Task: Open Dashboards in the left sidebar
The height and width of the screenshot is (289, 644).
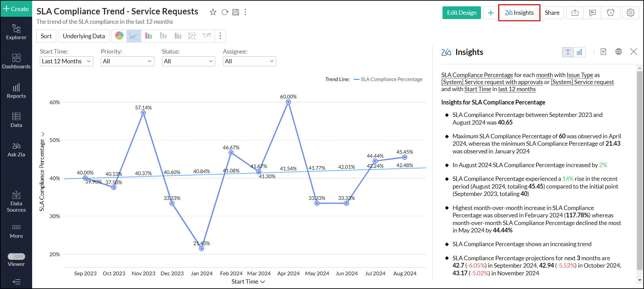Action: (x=16, y=61)
